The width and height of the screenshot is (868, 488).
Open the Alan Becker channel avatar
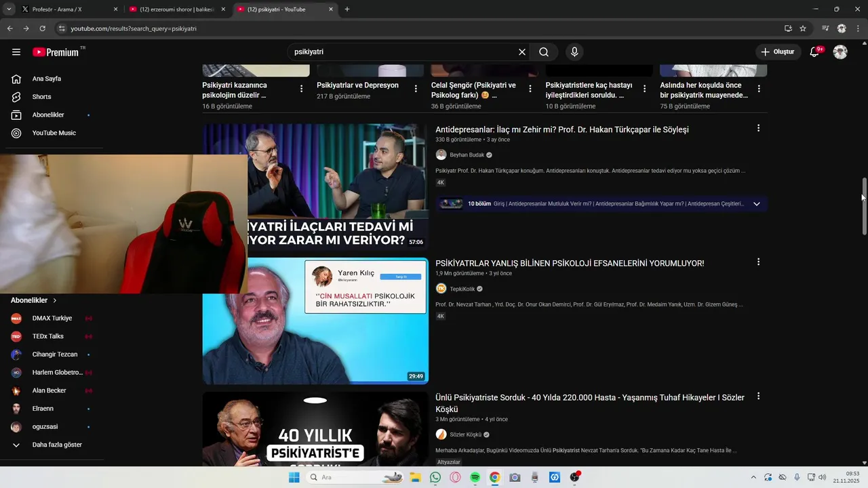click(16, 391)
